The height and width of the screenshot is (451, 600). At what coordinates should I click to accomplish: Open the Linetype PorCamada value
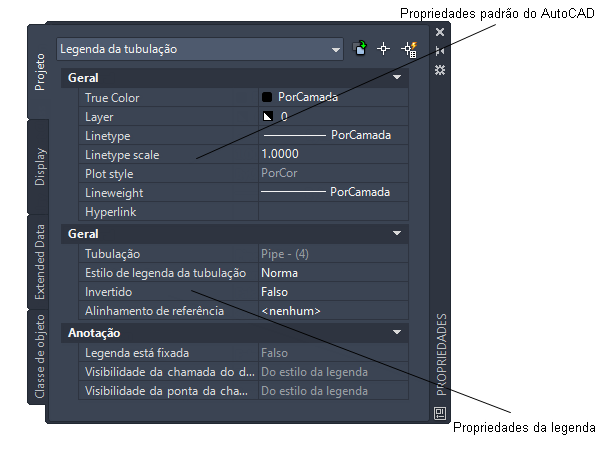(333, 135)
